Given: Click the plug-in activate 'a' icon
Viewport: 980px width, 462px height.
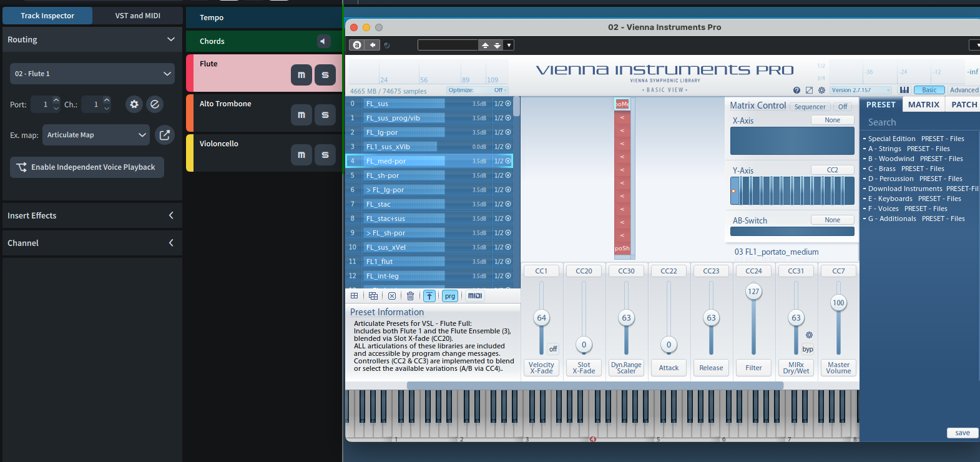Looking at the screenshot, I should pos(356,45).
